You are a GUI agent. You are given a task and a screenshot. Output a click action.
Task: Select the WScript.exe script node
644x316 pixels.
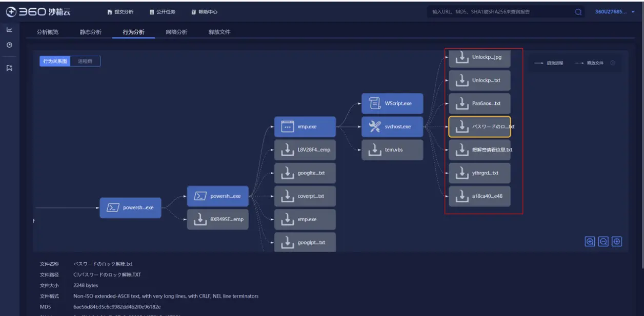pos(392,103)
